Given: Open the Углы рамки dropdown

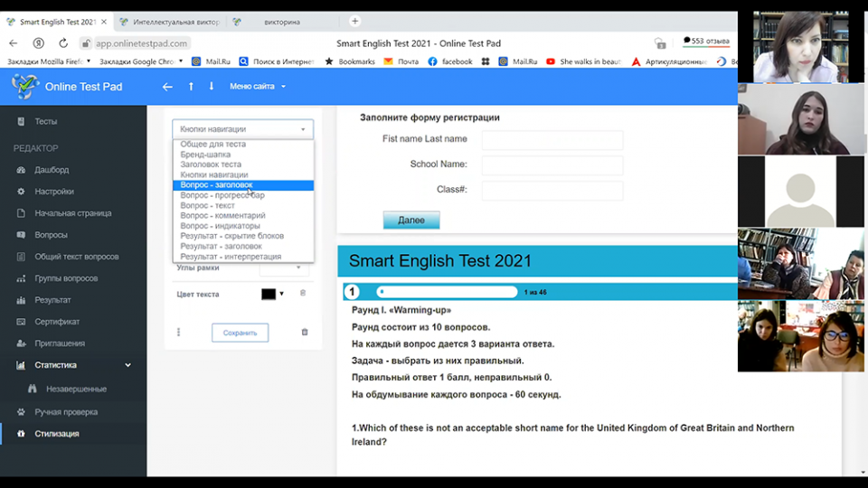Looking at the screenshot, I should (283, 267).
